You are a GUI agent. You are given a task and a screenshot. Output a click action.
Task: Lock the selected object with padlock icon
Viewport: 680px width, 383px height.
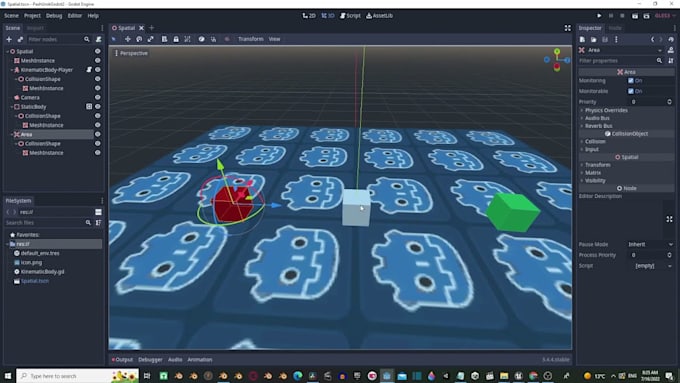176,39
